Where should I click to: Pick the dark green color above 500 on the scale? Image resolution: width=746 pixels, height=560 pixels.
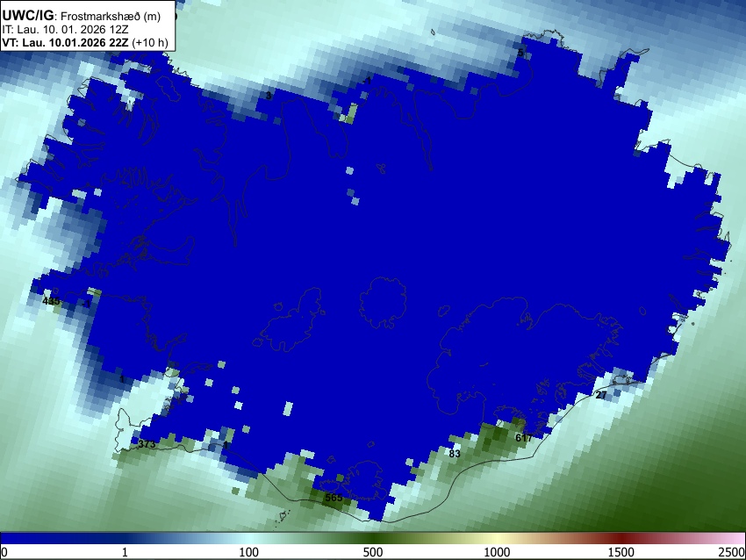pyautogui.click(x=373, y=539)
